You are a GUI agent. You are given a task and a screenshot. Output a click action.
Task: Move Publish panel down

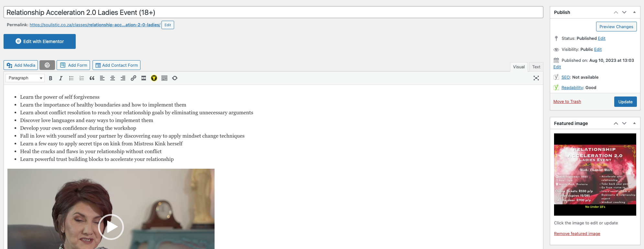(x=624, y=12)
